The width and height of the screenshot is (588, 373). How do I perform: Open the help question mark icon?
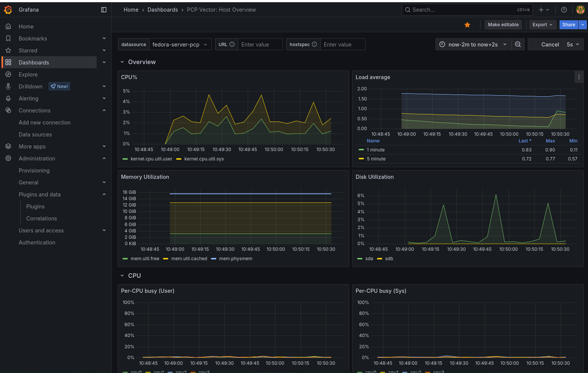tap(564, 10)
